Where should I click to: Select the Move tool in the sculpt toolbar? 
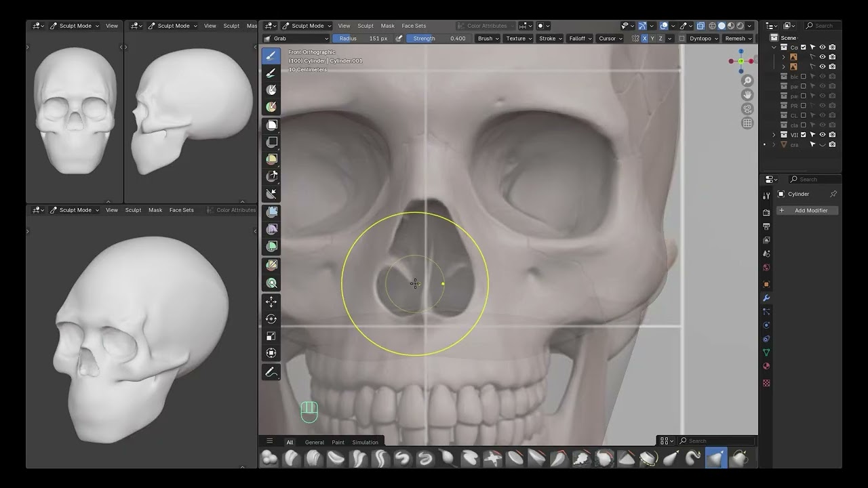[x=271, y=302]
